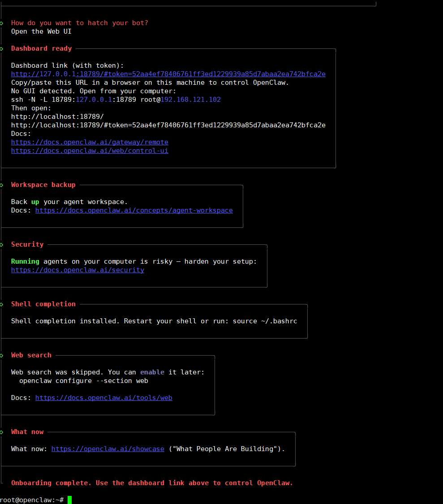Click the 'Open the Web UI' answer line
The image size is (443, 504).
[x=41, y=31]
